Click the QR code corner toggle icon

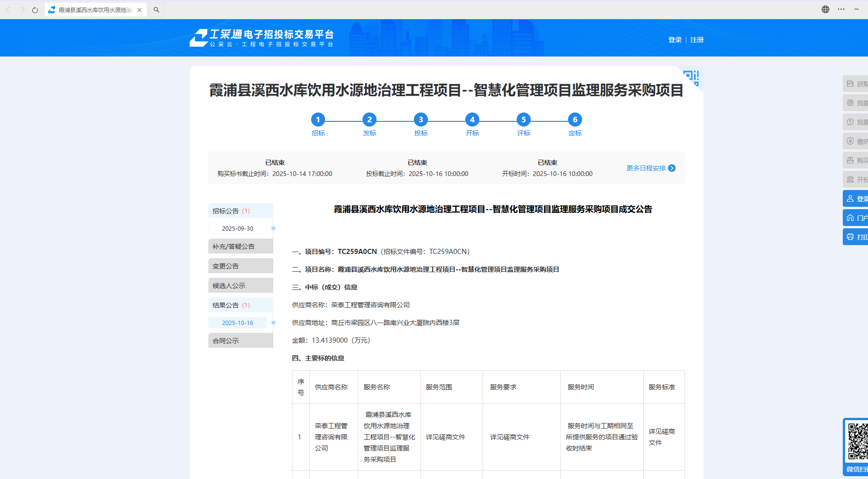coord(692,77)
